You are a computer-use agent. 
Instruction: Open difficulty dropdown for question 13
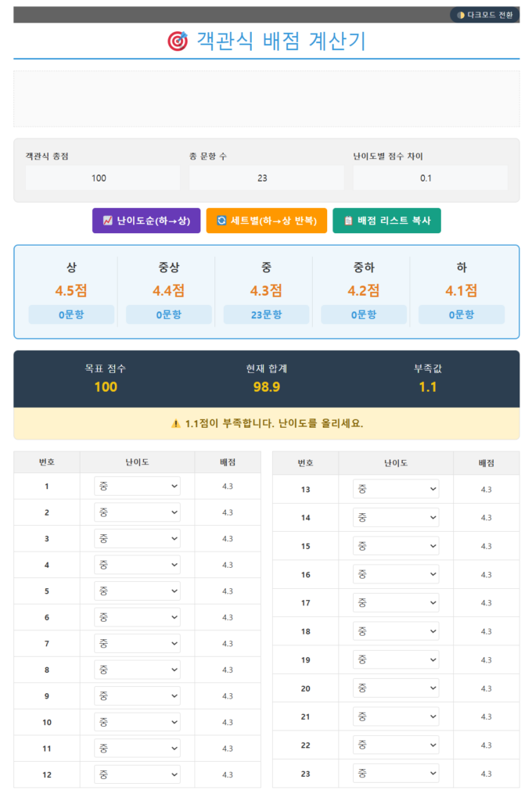tap(396, 490)
